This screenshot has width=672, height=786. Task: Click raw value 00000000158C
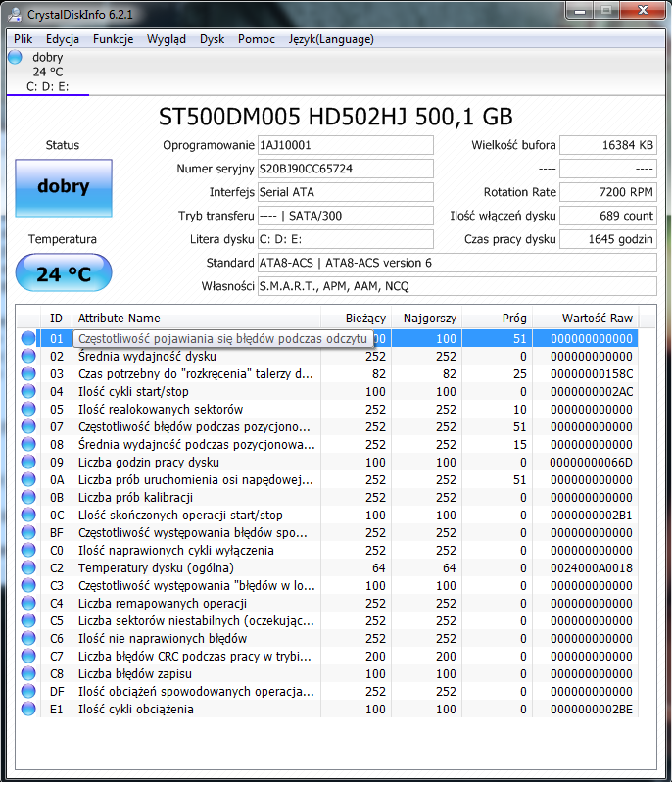pos(592,374)
